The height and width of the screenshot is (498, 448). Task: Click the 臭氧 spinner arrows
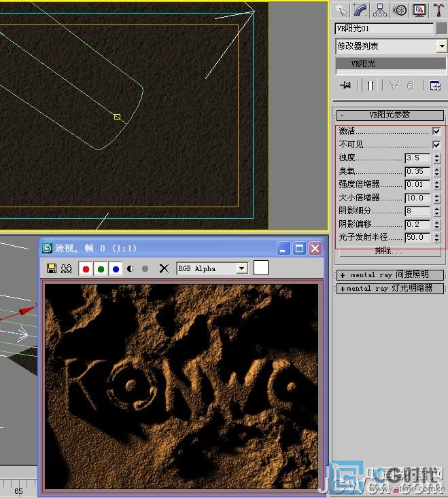437,171
